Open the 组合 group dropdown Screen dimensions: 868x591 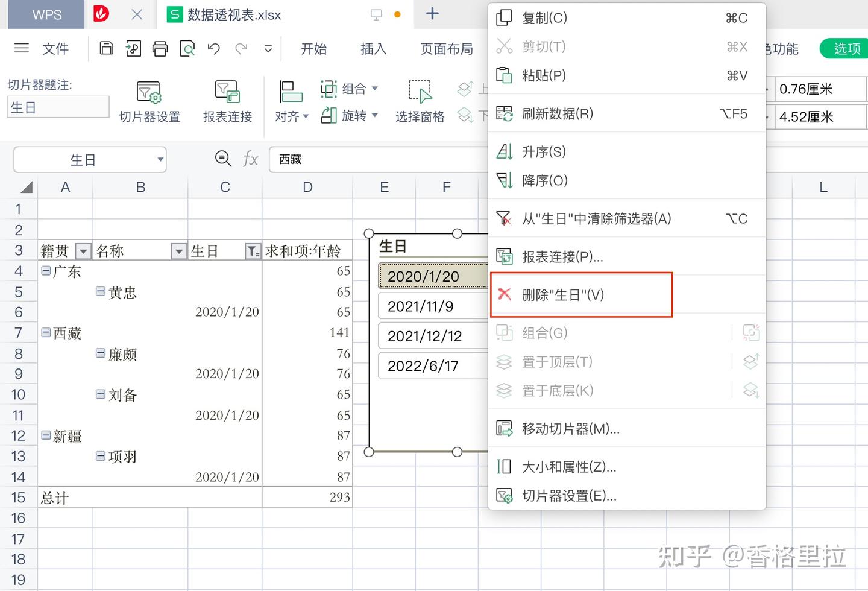click(350, 89)
